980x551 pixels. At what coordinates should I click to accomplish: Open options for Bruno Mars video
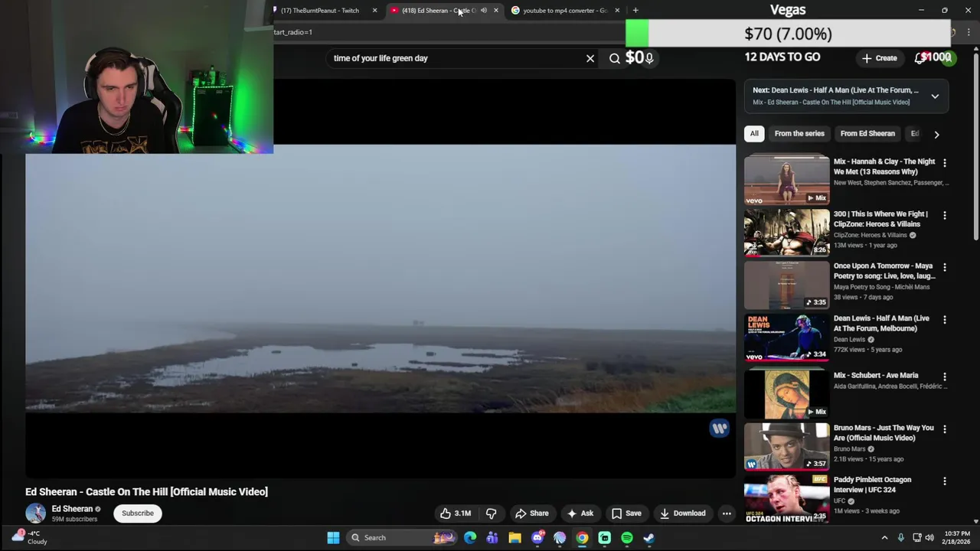click(x=945, y=429)
